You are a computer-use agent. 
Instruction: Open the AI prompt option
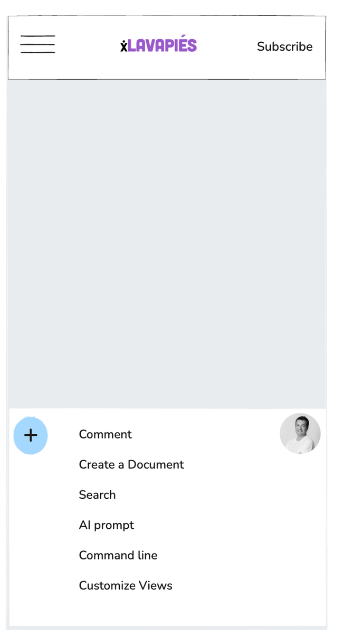[x=106, y=525]
